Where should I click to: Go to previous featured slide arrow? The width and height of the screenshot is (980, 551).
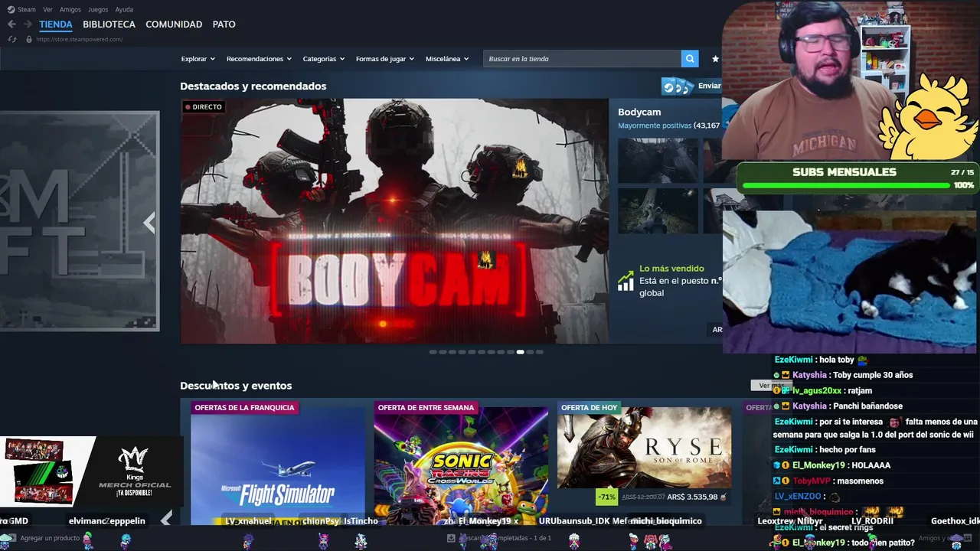149,223
